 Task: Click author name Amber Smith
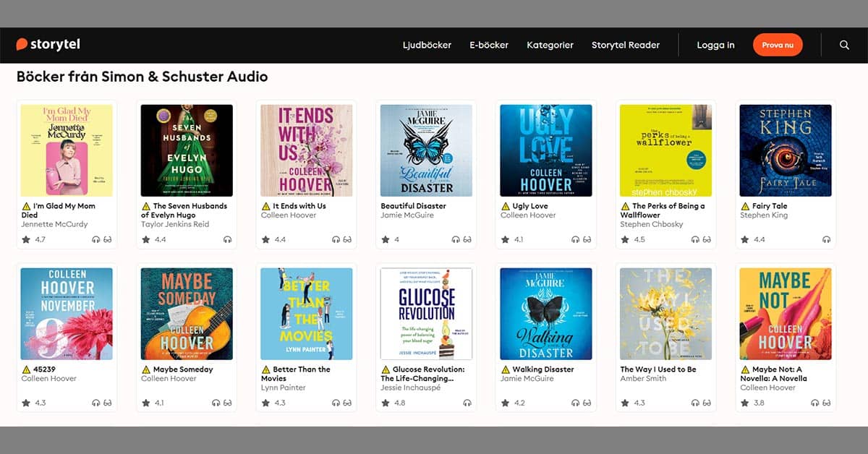pos(643,379)
